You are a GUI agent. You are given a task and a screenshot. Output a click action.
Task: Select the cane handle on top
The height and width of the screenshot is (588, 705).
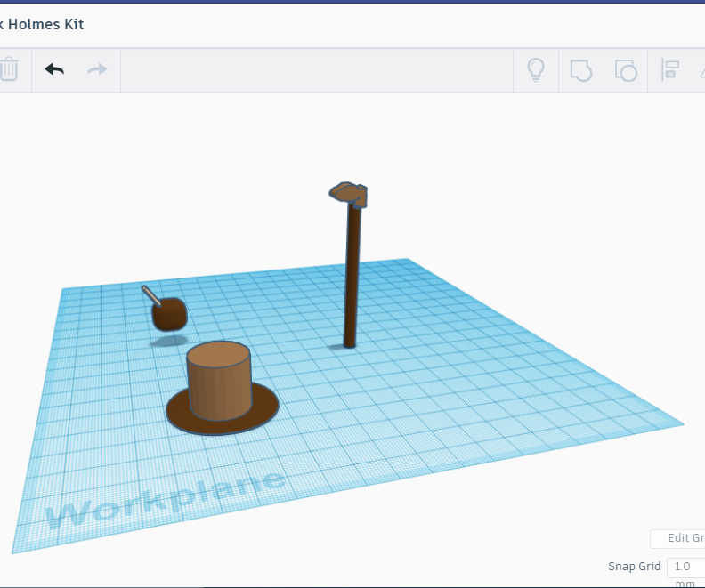coord(348,195)
